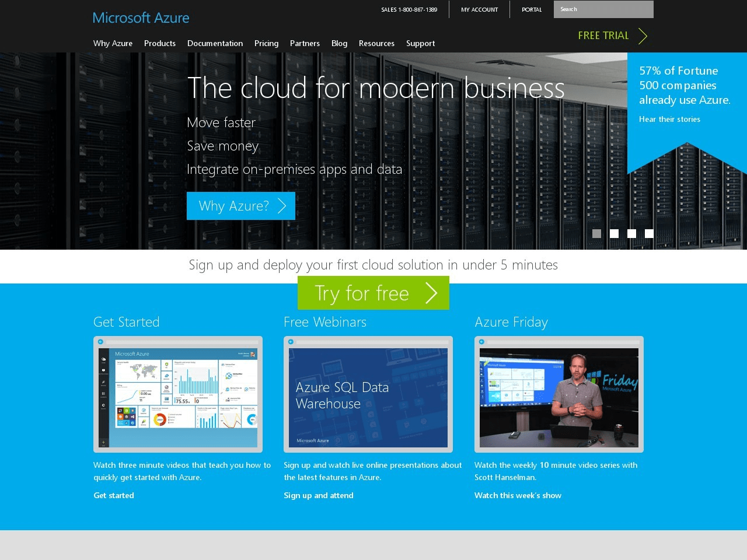This screenshot has width=747, height=560.
Task: Click 'Sign up and deploy your first cloud solution' text
Action: pos(373,265)
